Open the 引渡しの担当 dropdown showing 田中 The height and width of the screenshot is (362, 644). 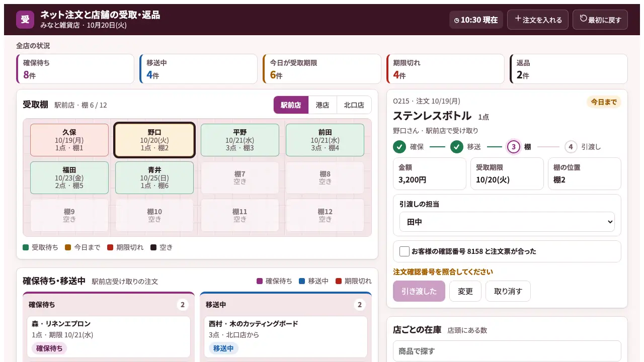tap(507, 222)
